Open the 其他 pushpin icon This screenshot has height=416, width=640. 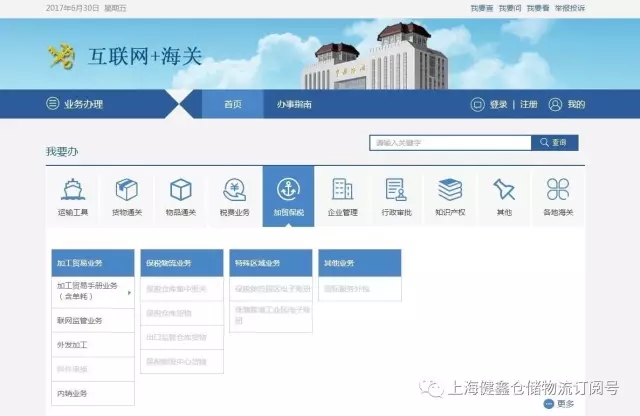pos(504,189)
